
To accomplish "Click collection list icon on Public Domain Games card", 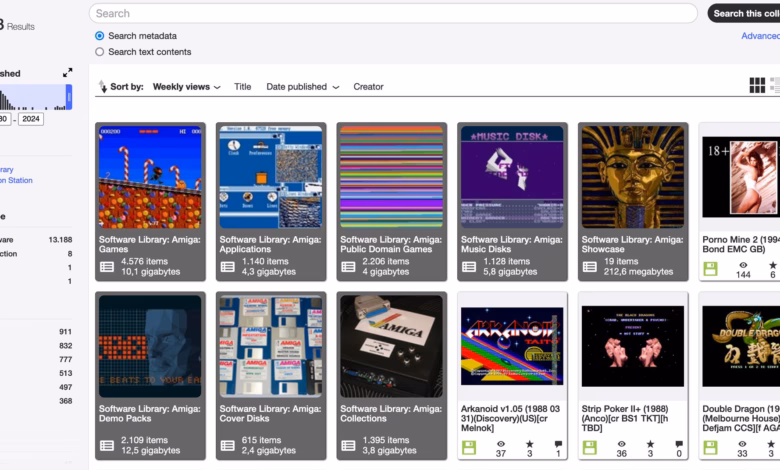I will pyautogui.click(x=348, y=267).
